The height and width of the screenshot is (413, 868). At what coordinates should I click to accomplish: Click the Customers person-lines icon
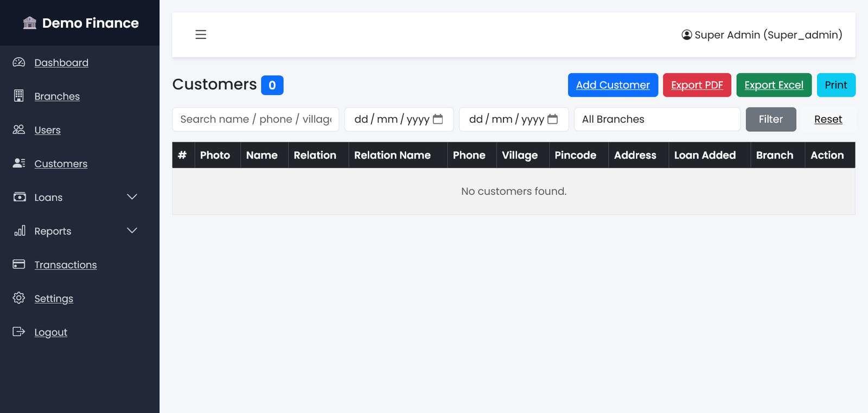(x=19, y=163)
